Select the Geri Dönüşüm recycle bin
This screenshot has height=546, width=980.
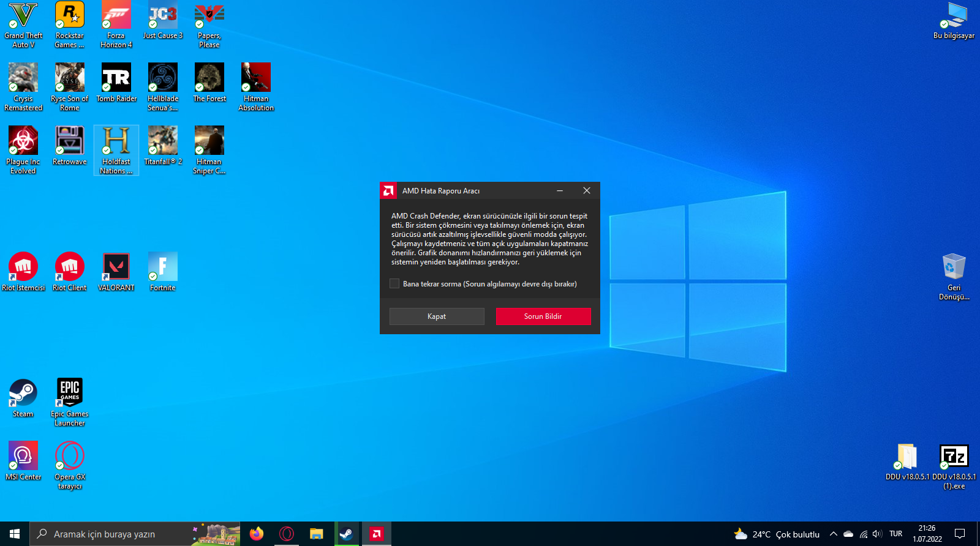pyautogui.click(x=954, y=277)
